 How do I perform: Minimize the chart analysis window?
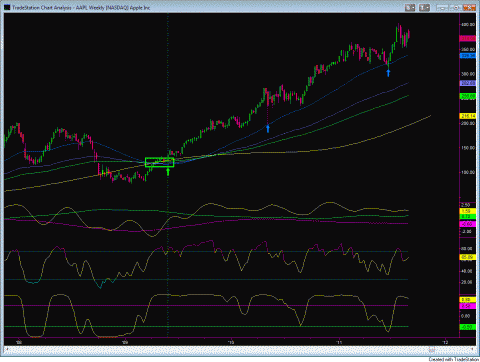443,7
